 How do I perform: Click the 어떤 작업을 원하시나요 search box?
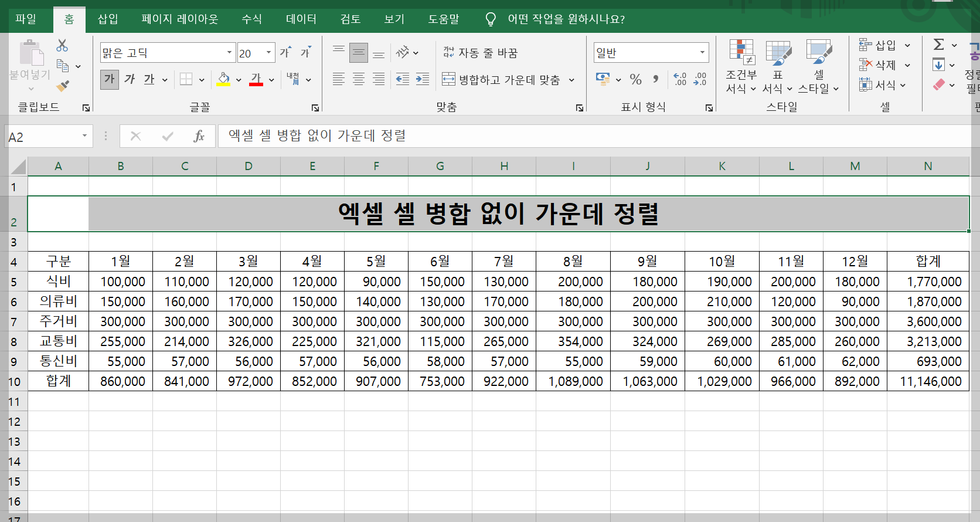pos(566,19)
